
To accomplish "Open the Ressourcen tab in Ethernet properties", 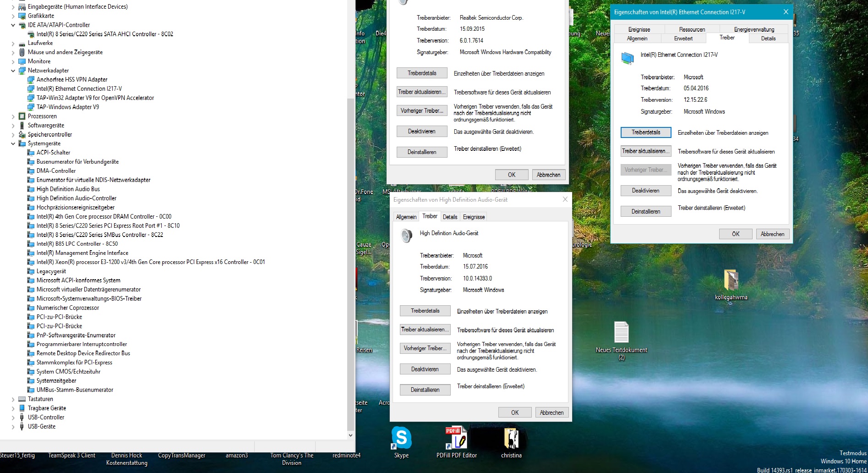I will (692, 29).
